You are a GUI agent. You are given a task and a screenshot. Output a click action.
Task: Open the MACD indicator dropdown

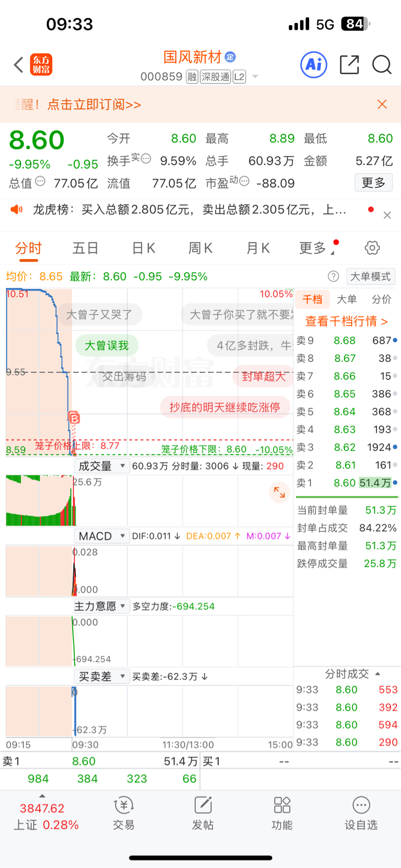pyautogui.click(x=101, y=536)
